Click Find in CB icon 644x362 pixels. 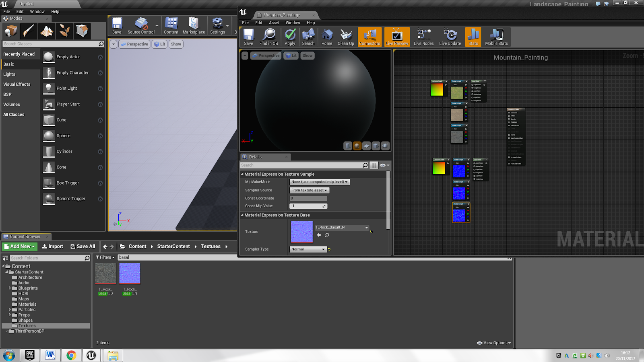tap(268, 37)
